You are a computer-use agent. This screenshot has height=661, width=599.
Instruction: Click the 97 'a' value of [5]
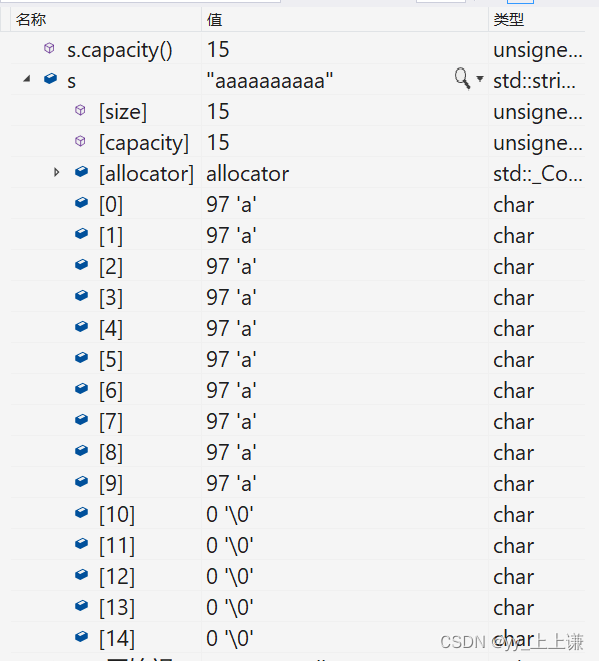pos(231,360)
